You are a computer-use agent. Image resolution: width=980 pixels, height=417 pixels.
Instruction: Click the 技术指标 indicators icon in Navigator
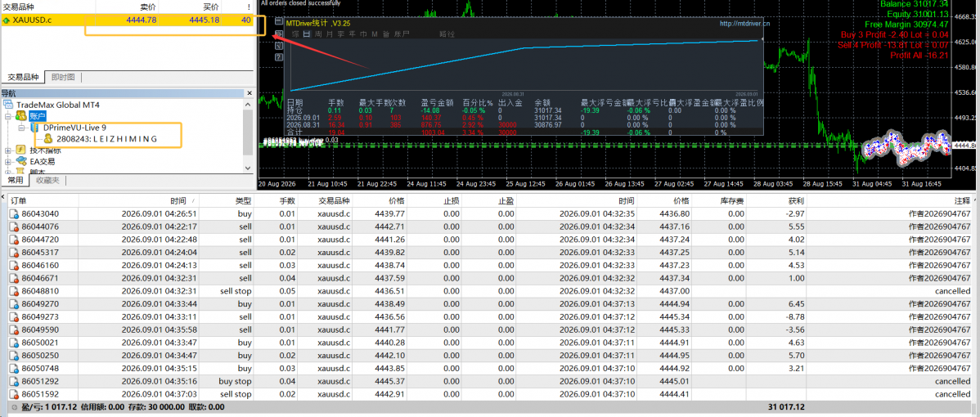20,150
